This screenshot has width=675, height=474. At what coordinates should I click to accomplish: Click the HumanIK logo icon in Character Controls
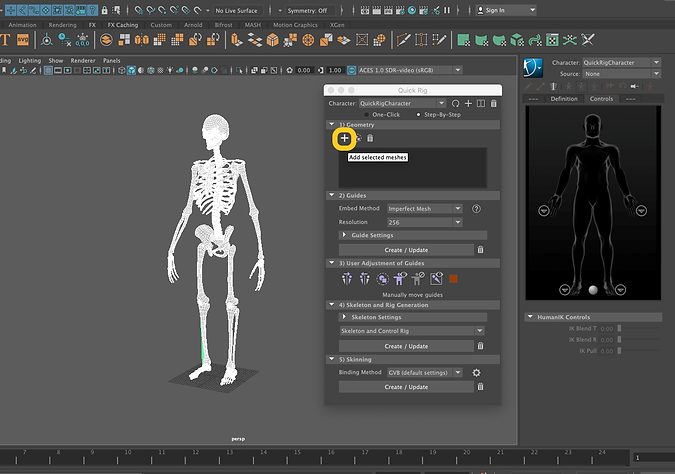pyautogui.click(x=533, y=68)
